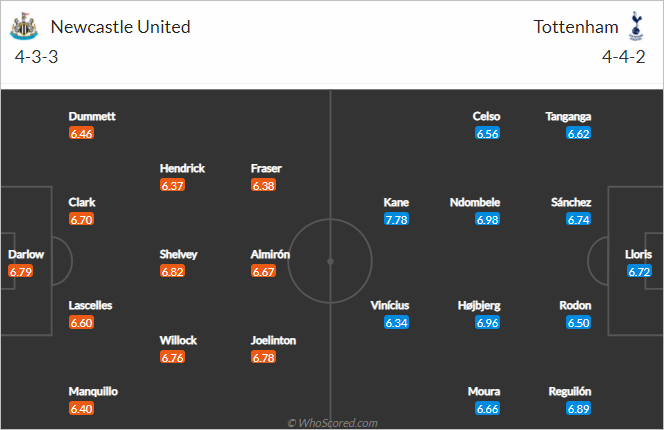The height and width of the screenshot is (430, 664).
Task: Click the WhoScored.com watermark link
Action: (x=332, y=423)
